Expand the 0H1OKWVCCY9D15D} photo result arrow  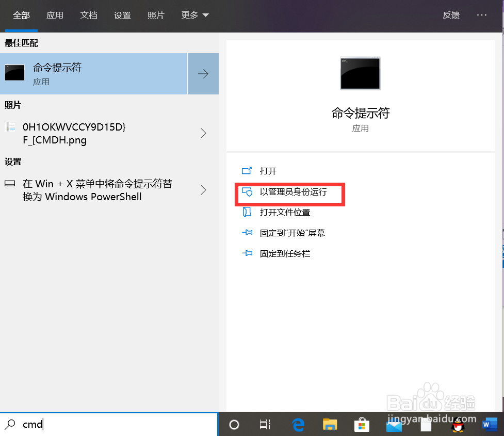[203, 133]
